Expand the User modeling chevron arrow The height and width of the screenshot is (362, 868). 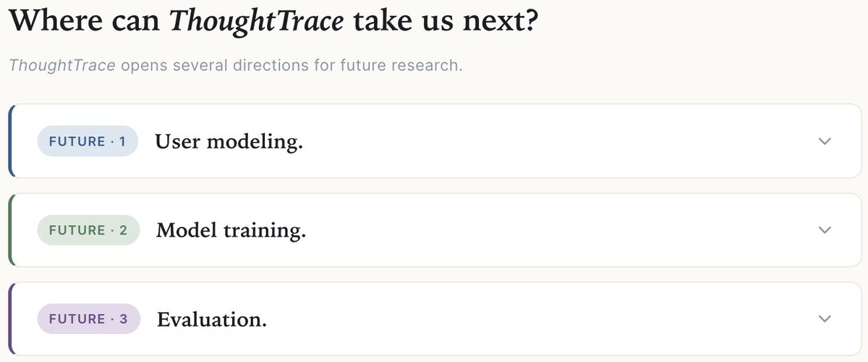[x=825, y=141]
